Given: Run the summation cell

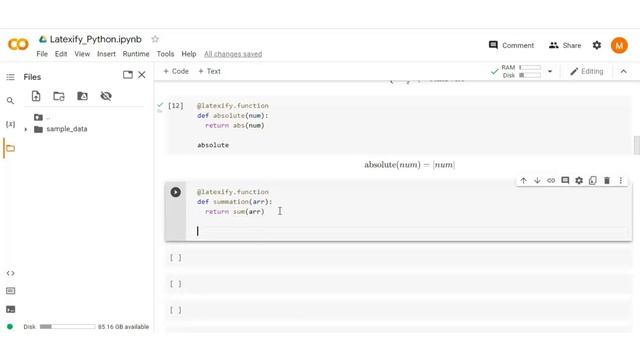Looking at the screenshot, I should (x=176, y=192).
